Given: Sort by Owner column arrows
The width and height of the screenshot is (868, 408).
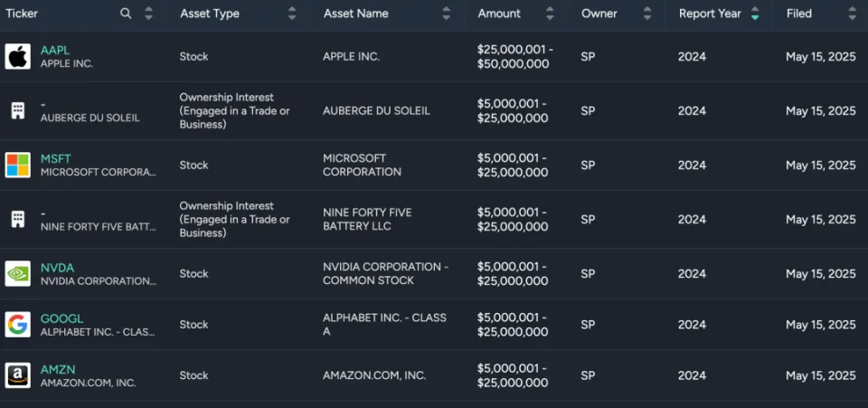Looking at the screenshot, I should point(646,14).
